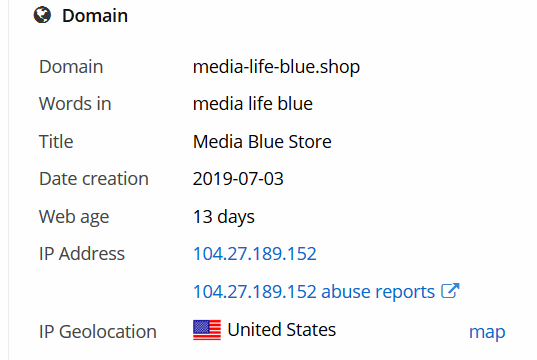Click the Date creation row label
537x360 pixels.
point(94,179)
